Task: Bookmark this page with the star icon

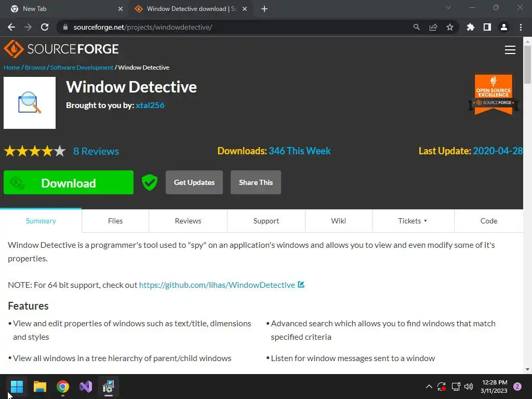Action: tap(450, 27)
